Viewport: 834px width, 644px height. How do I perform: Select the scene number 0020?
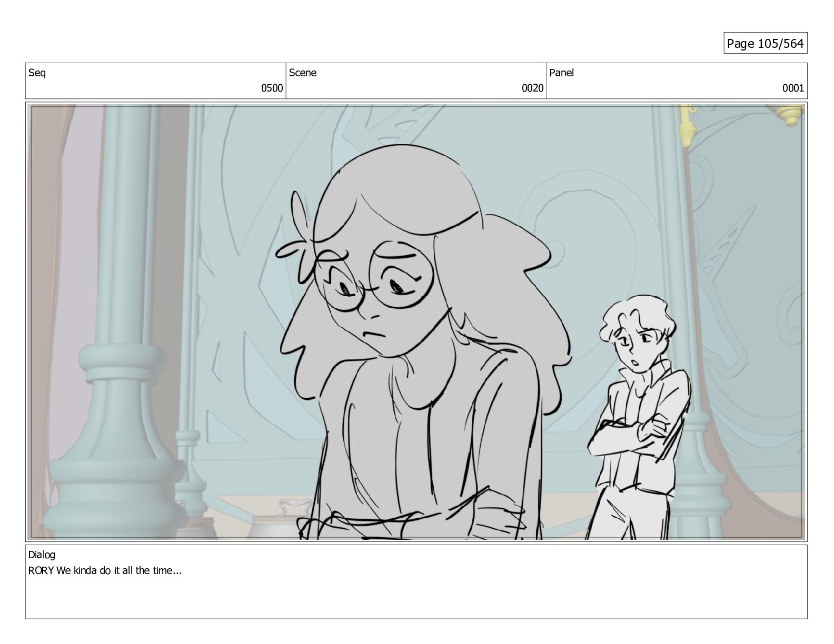click(533, 88)
